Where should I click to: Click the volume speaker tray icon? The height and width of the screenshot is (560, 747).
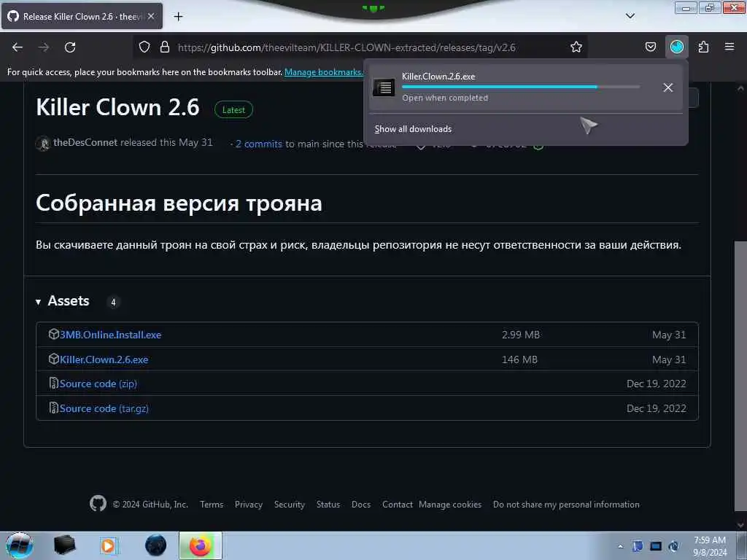673,546
